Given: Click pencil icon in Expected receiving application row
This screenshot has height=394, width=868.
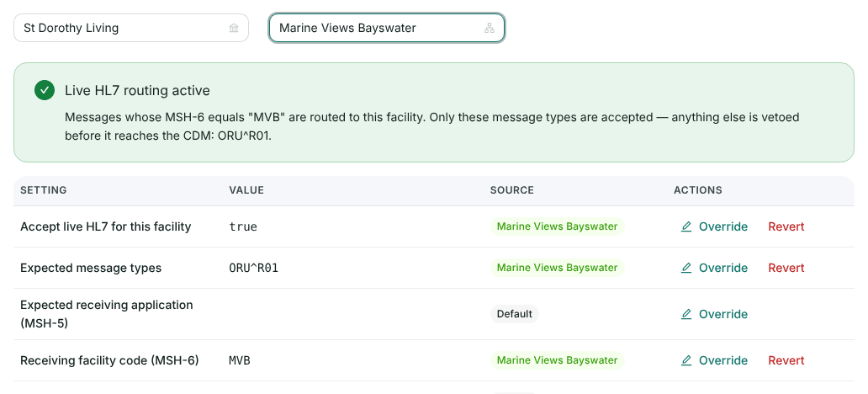Looking at the screenshot, I should click(x=686, y=314).
